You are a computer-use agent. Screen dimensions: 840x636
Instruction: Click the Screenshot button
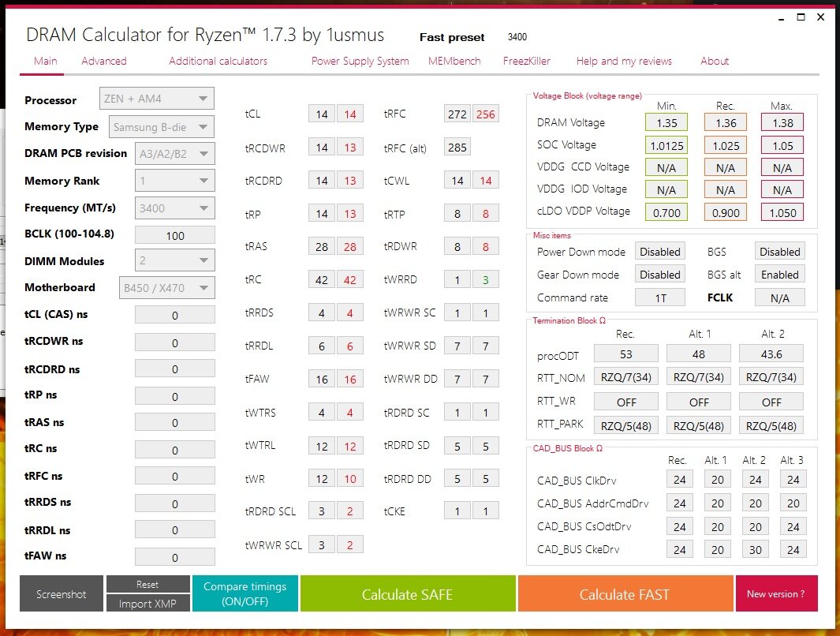pyautogui.click(x=61, y=593)
